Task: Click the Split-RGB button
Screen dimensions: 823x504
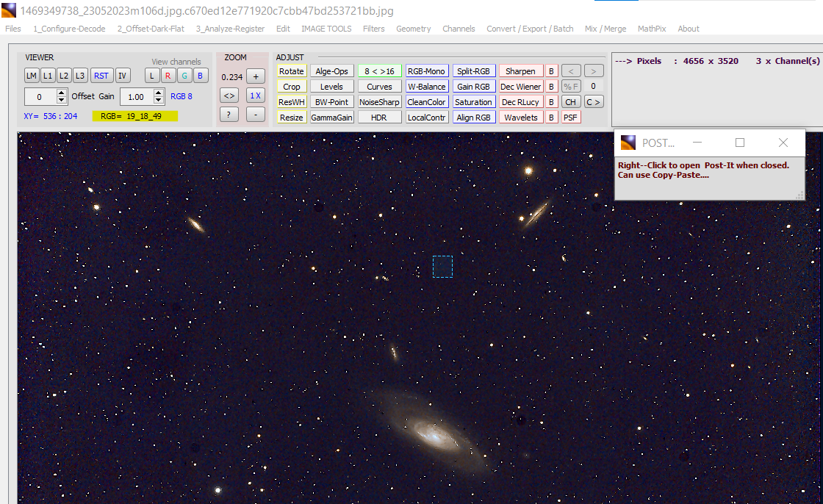Action: pos(473,71)
